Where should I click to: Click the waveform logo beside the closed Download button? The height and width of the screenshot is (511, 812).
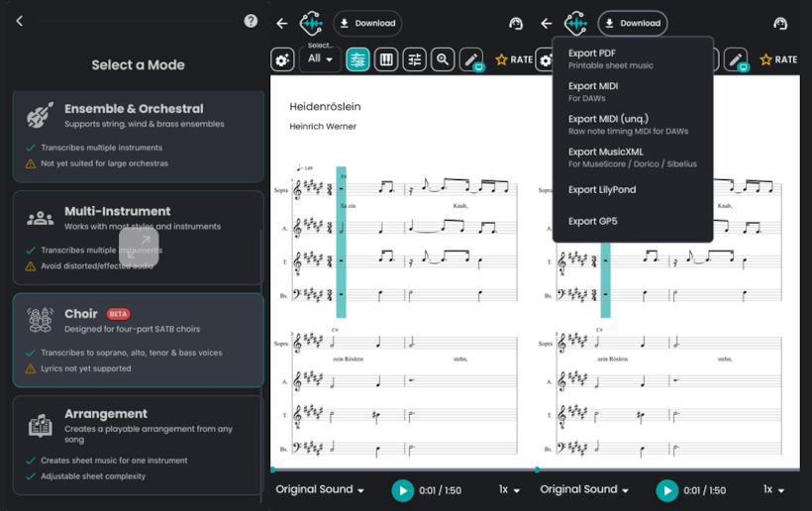pyautogui.click(x=311, y=24)
